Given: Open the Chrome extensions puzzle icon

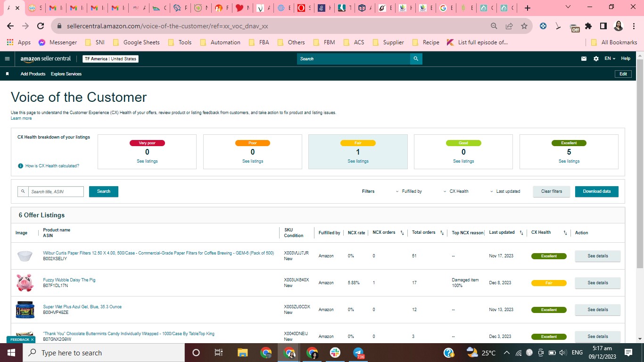Looking at the screenshot, I should (588, 26).
